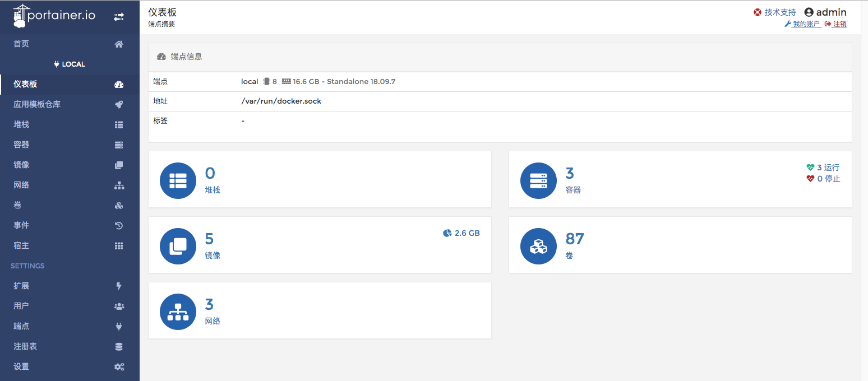Click the clone icon beside 镜像 in sidebar

tap(118, 165)
